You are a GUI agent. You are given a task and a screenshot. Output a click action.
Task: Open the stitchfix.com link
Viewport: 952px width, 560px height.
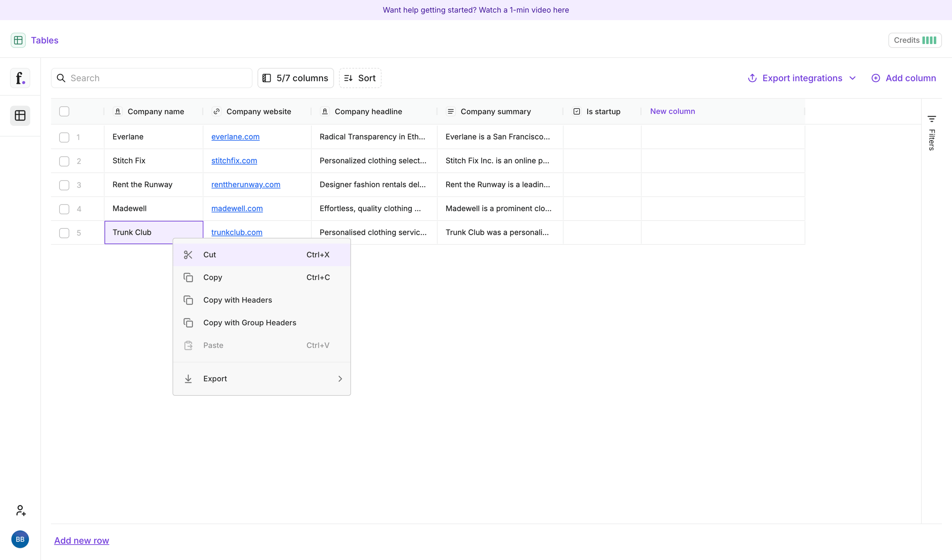234,161
